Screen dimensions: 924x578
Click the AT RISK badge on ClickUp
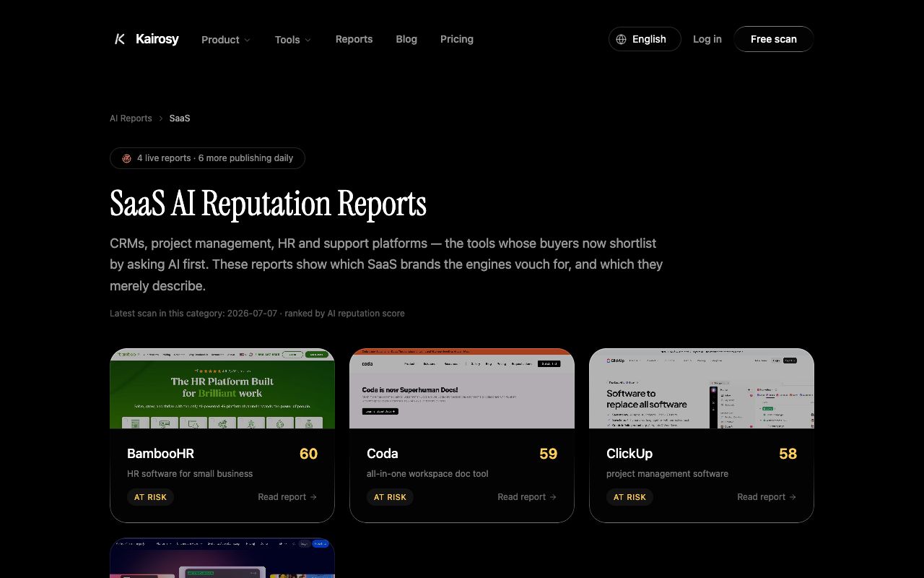(x=629, y=497)
